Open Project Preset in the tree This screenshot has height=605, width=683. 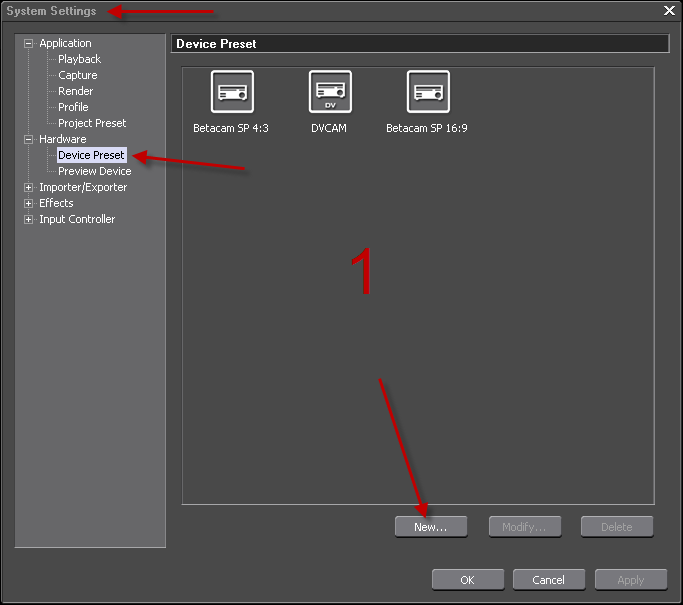92,123
